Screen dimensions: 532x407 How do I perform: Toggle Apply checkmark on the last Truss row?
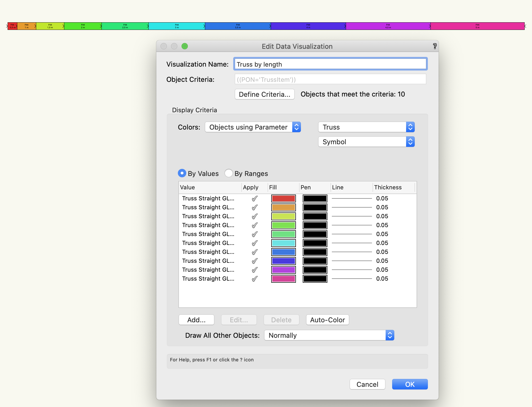tap(254, 279)
